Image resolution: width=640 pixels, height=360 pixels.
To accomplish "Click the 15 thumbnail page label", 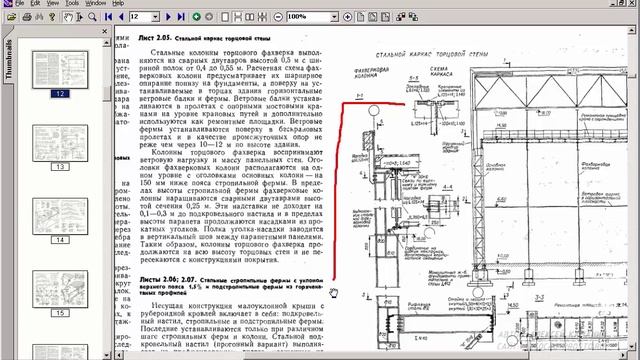I will tap(60, 313).
